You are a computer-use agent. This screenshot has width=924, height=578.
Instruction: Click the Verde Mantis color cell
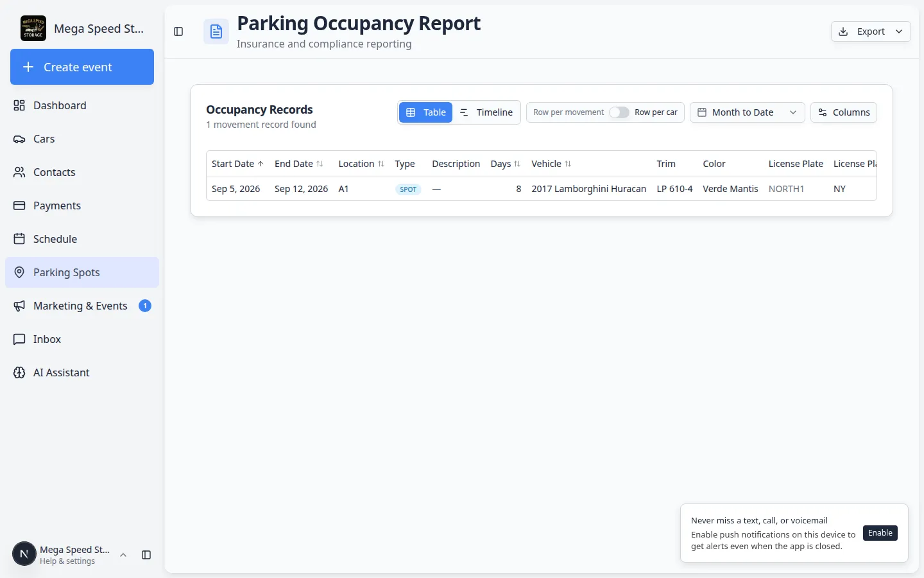tap(730, 189)
